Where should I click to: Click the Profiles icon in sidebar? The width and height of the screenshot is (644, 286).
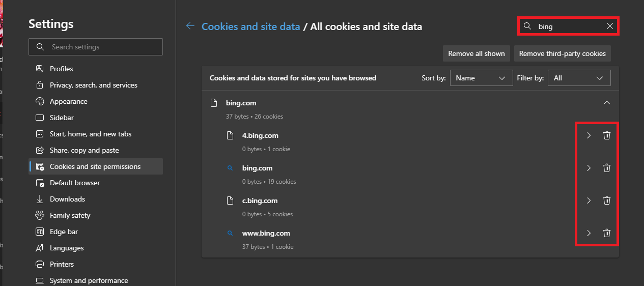[40, 69]
